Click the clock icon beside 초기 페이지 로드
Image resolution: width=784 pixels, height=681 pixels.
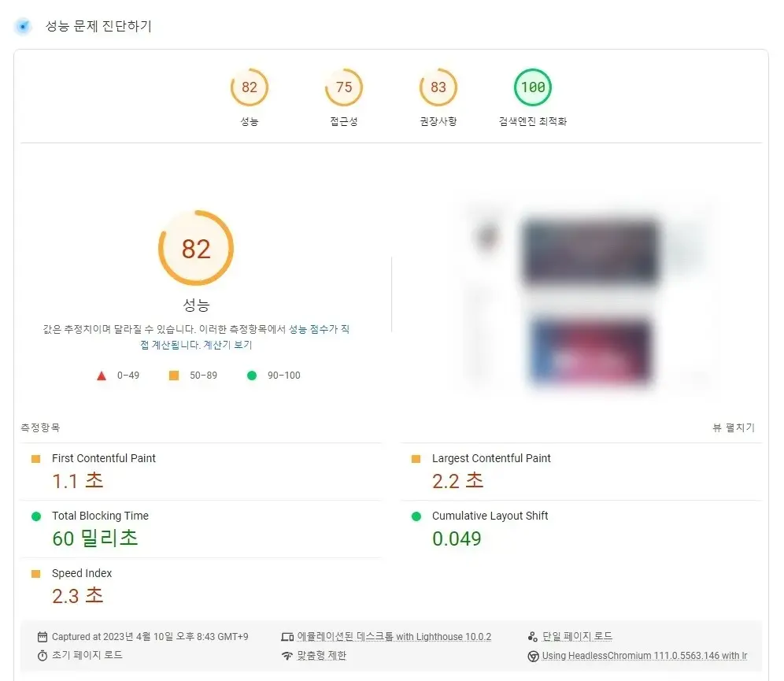tap(41, 655)
